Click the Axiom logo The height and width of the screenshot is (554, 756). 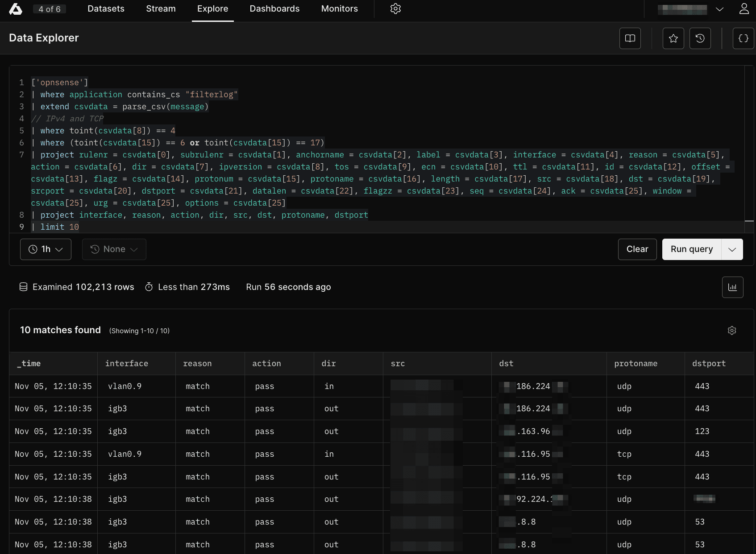coord(16,8)
